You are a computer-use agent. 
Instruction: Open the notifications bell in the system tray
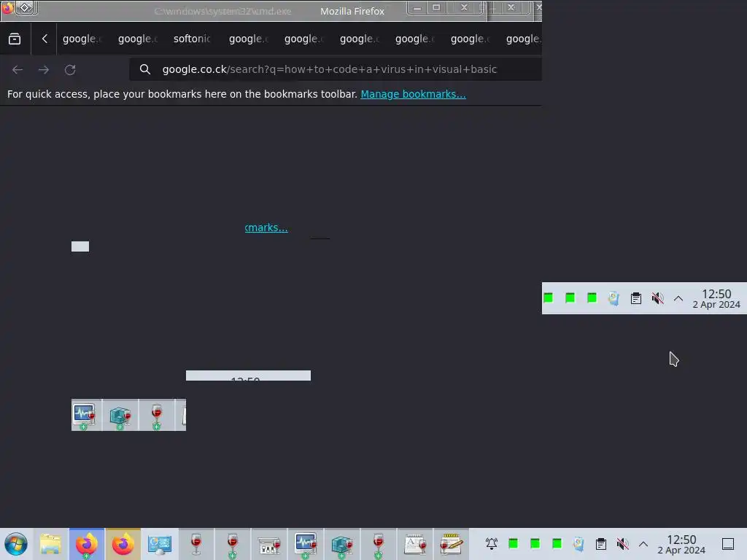491,544
